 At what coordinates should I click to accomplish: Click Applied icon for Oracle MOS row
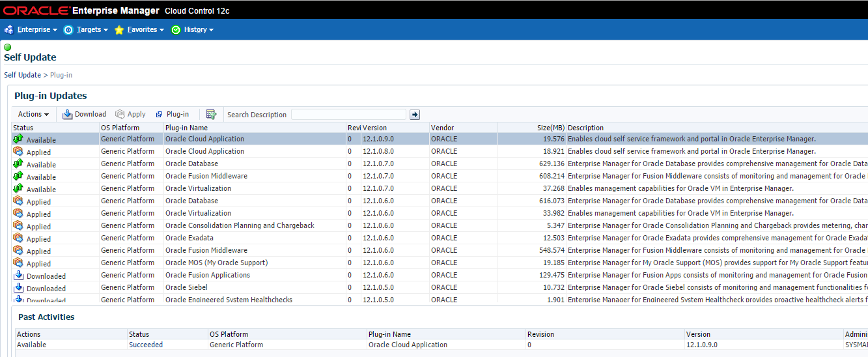(x=18, y=263)
